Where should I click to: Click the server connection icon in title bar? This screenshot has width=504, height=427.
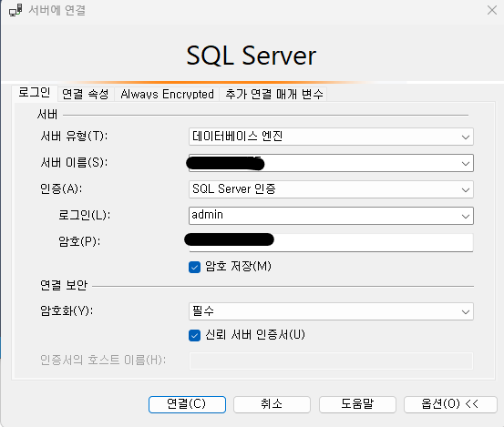click(x=15, y=10)
